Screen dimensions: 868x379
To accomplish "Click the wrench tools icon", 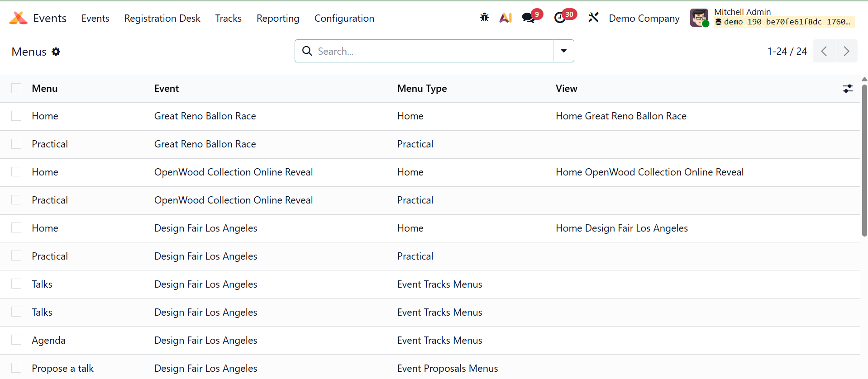I will 593,18.
